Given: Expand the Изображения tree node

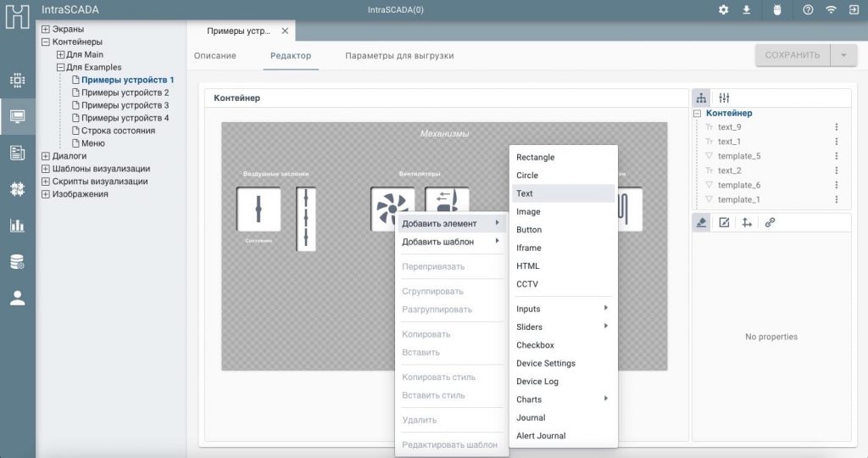Looking at the screenshot, I should pyautogui.click(x=46, y=194).
